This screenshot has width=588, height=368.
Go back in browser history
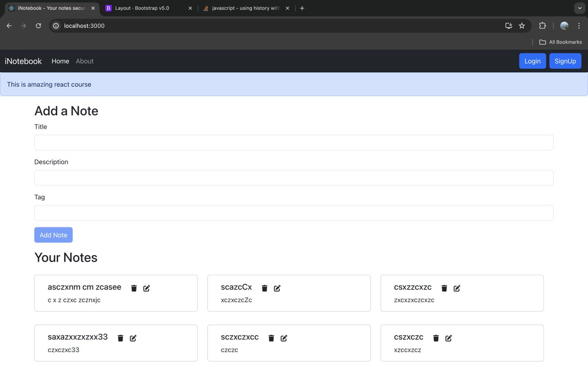(9, 26)
